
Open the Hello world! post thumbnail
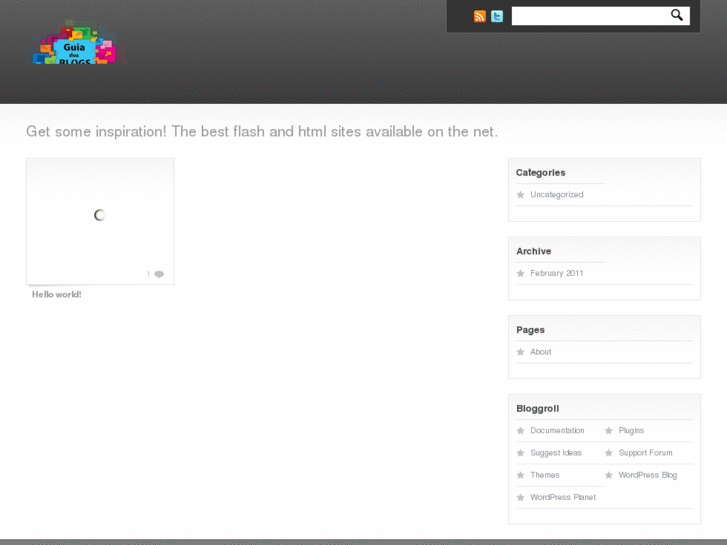tap(100, 216)
